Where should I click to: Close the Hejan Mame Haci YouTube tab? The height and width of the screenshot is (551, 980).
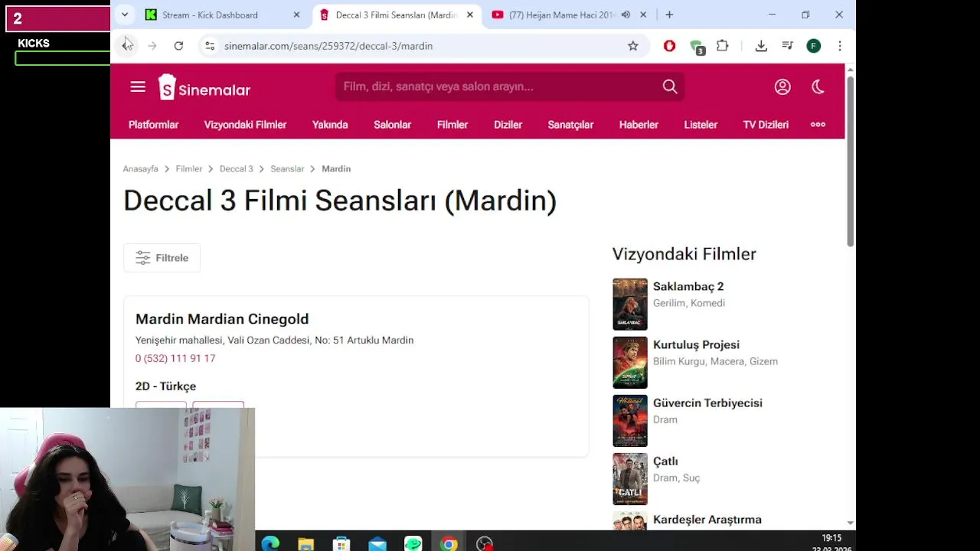643,15
